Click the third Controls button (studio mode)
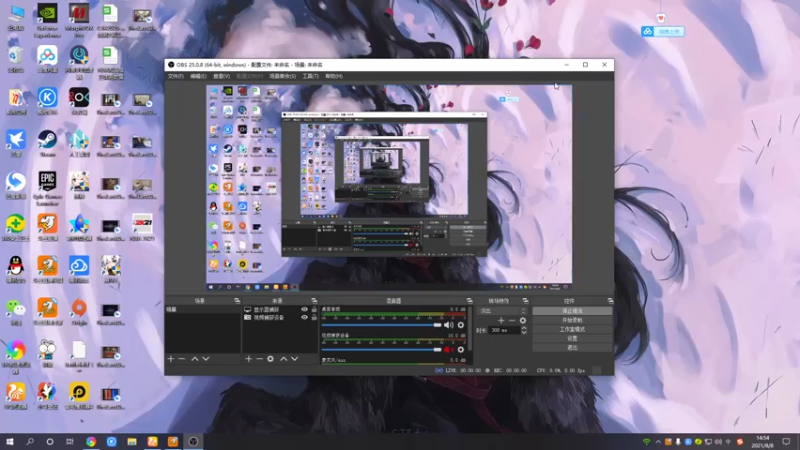 572,329
